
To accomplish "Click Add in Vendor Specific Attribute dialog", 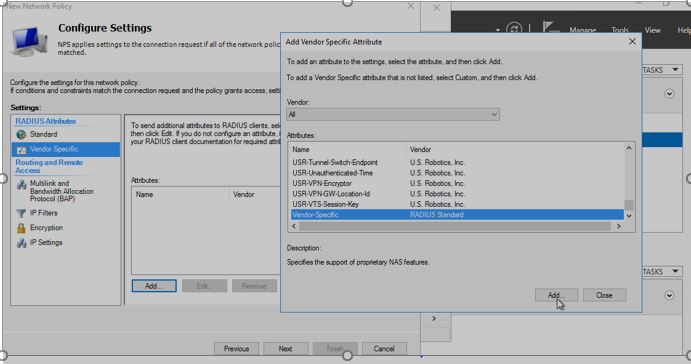I will tap(556, 295).
